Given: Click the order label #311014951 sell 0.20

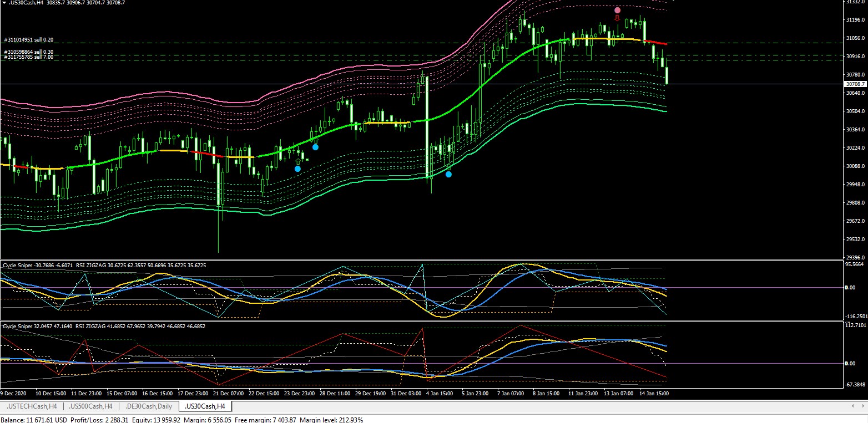Looking at the screenshot, I should pyautogui.click(x=29, y=40).
